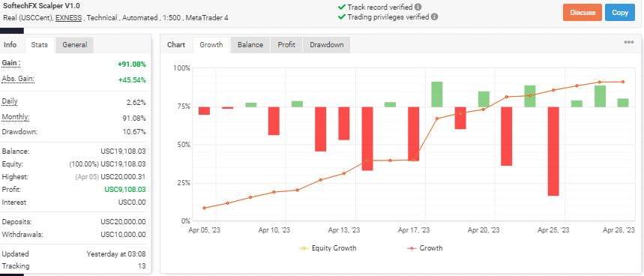The height and width of the screenshot is (276, 644).
Task: Click the tallest red bar near Apr 25
Action: [x=553, y=151]
